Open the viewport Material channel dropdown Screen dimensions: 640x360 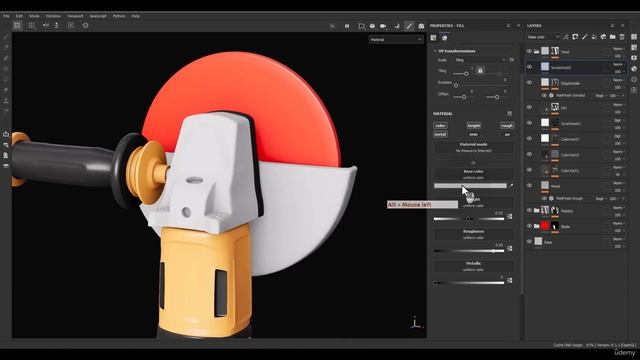(396, 40)
